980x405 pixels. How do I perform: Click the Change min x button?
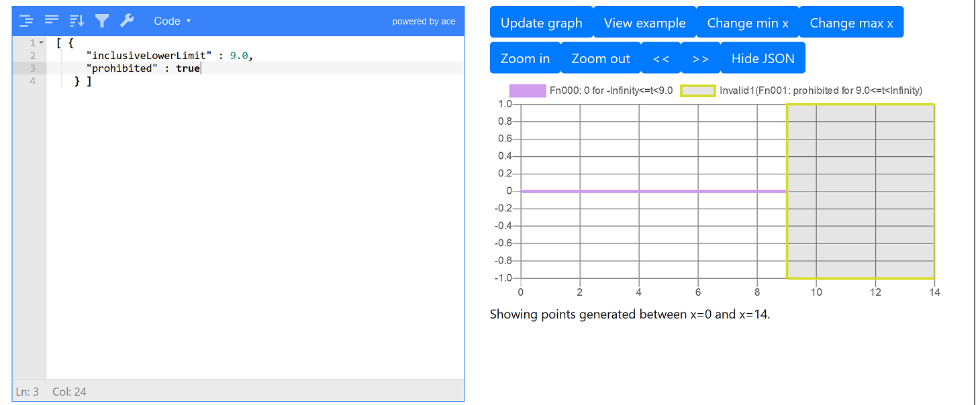(747, 23)
